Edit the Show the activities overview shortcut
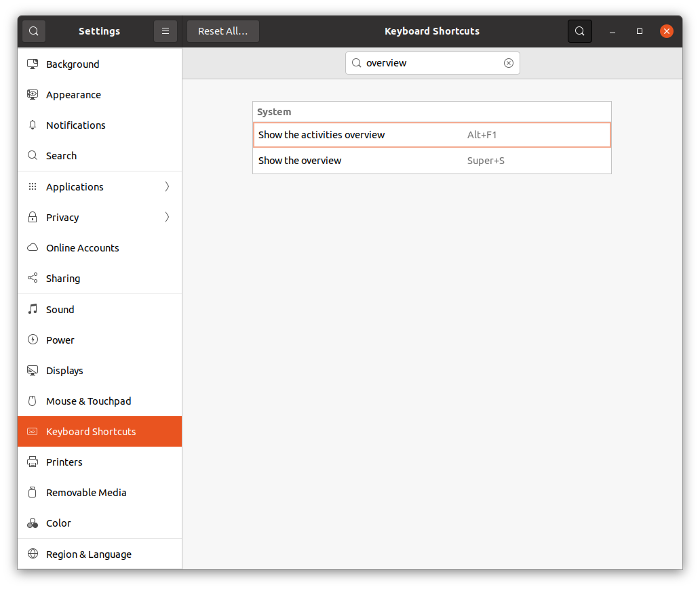Screen dimensions: 700x589 tap(431, 135)
